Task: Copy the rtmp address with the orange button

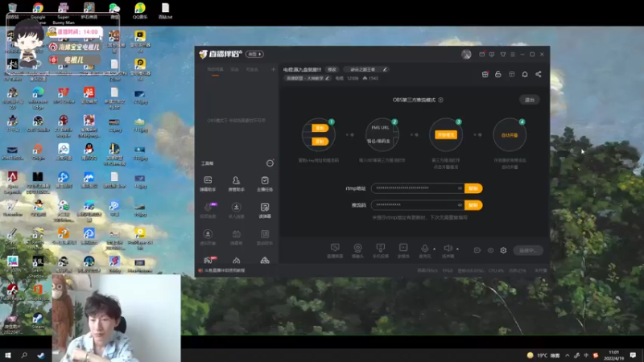Action: [x=473, y=188]
